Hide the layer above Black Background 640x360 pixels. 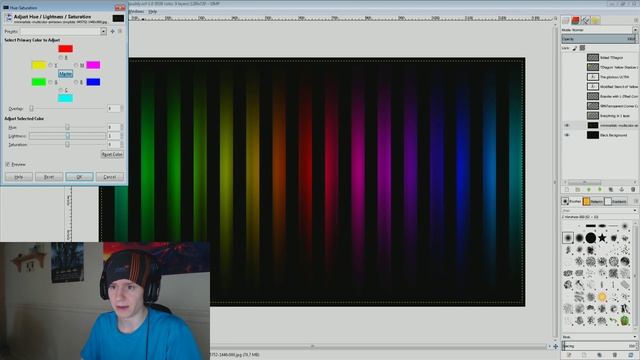[x=567, y=125]
